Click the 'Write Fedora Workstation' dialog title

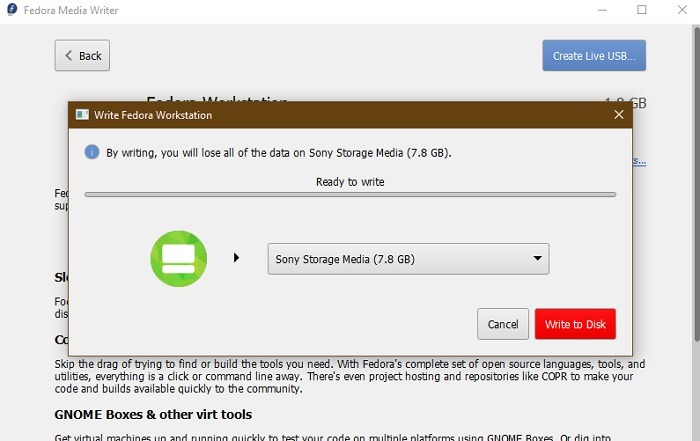coord(153,115)
